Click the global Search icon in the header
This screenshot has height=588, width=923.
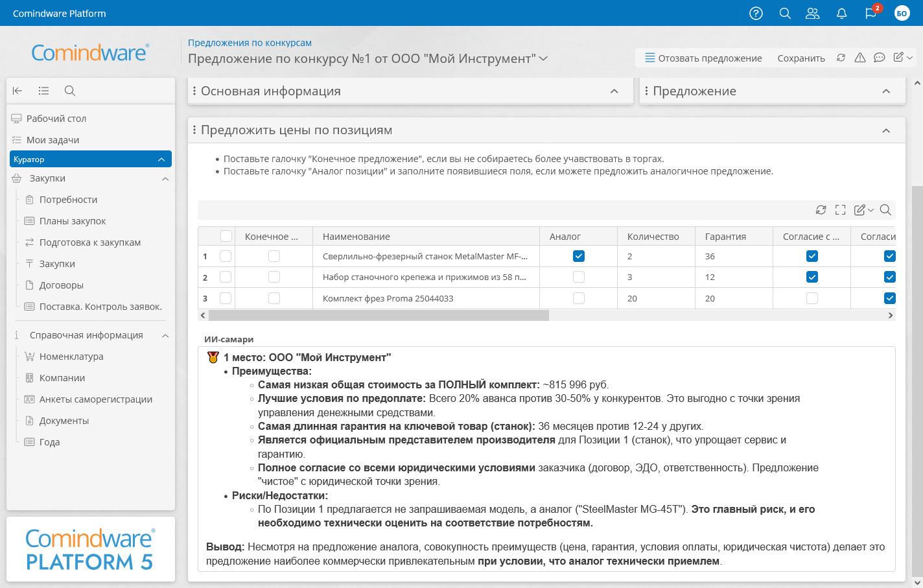coord(784,13)
